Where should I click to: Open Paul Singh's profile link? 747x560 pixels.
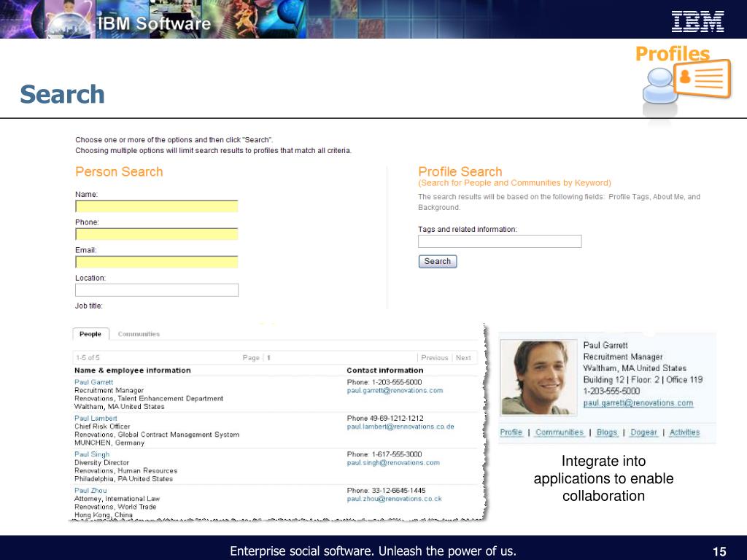(92, 454)
